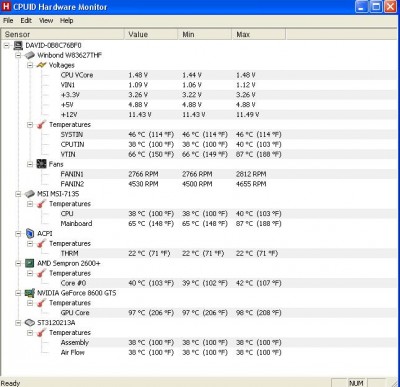
Task: Collapse the NVIDIA GeForce 8600 GTS node
Action: click(x=18, y=293)
